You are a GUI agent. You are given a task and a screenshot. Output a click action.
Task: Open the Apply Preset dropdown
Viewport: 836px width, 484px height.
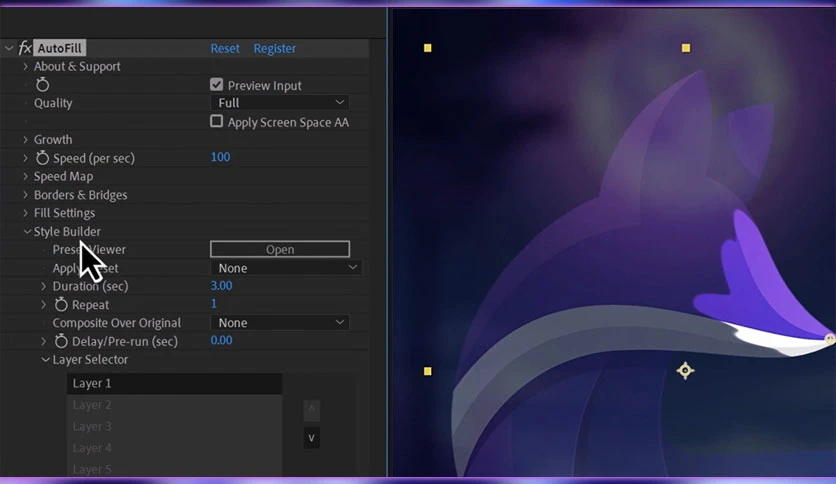(x=286, y=268)
